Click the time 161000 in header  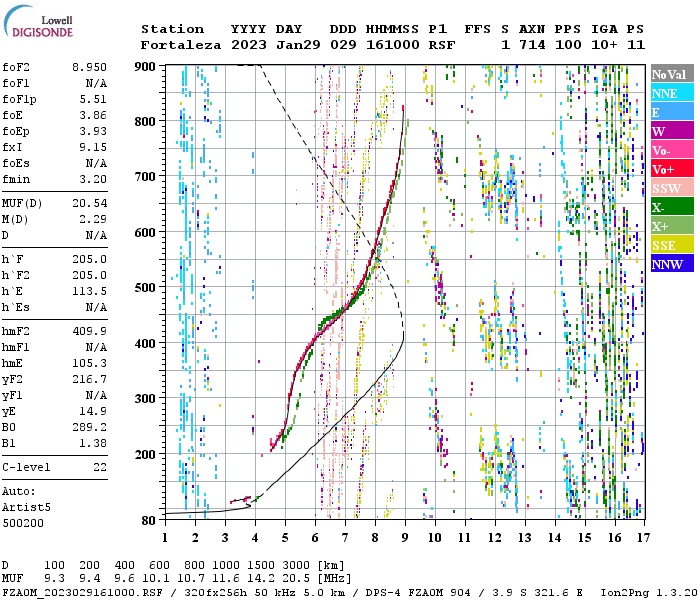392,45
